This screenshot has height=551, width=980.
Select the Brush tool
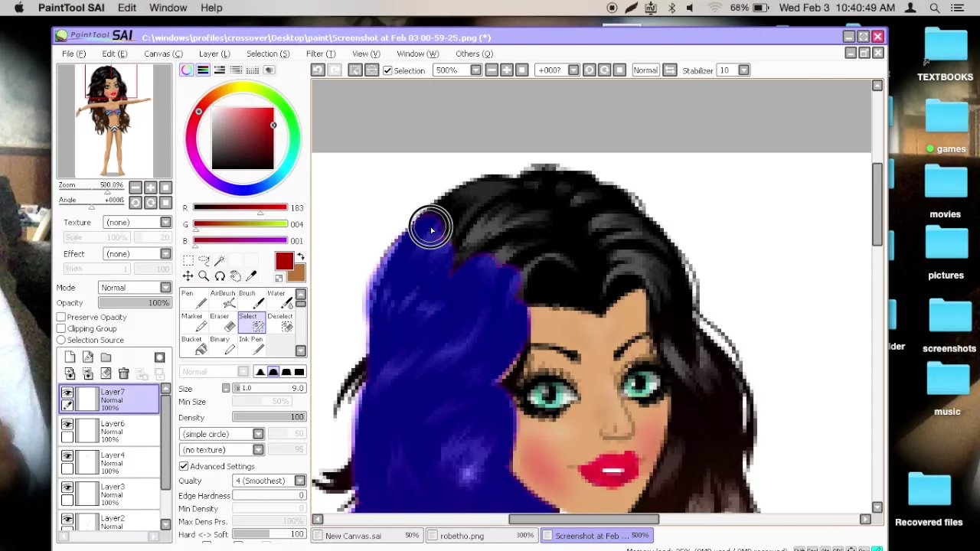point(250,300)
